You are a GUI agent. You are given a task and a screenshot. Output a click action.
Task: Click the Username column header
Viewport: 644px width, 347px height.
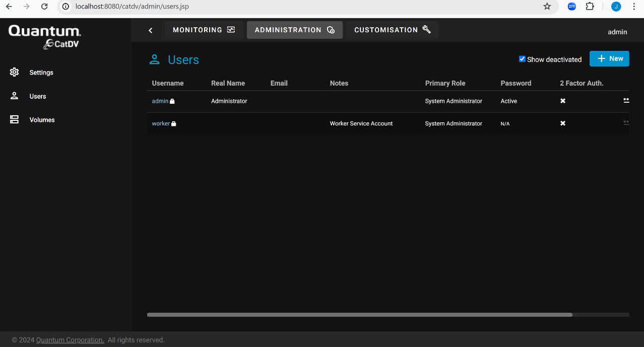[168, 83]
